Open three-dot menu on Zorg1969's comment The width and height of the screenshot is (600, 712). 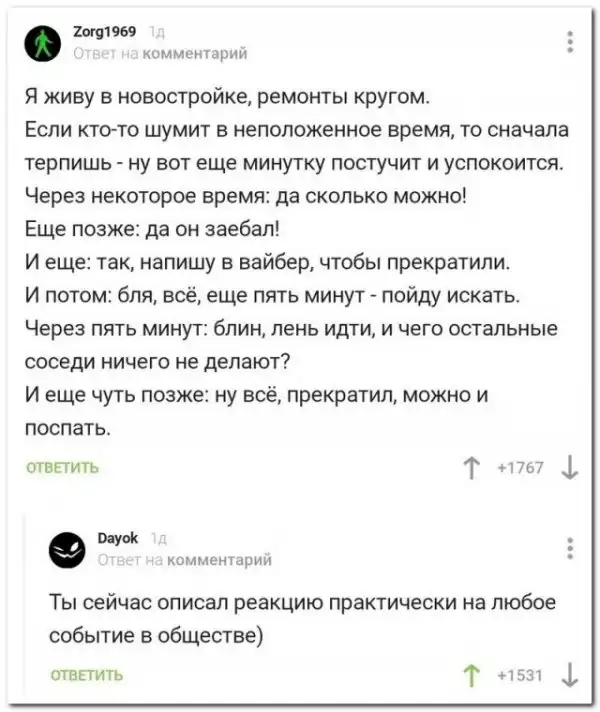pos(569,42)
